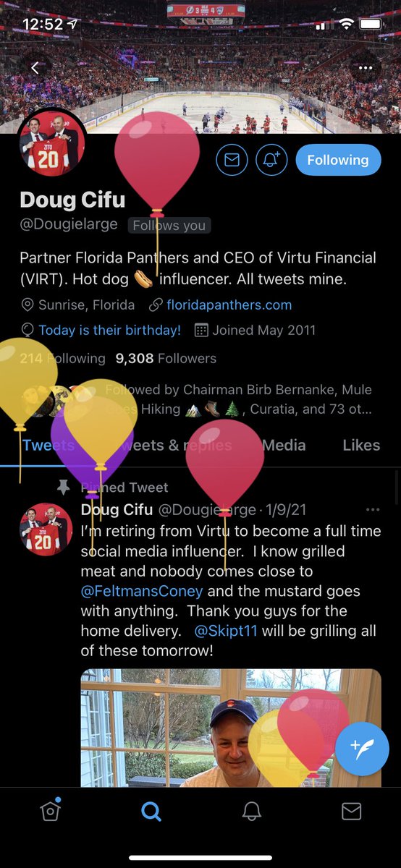Open the tweet's attached photo
This screenshot has height=868, width=401.
[231, 728]
